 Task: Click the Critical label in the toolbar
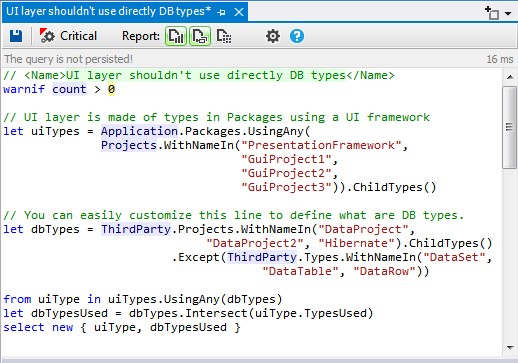pyautogui.click(x=78, y=36)
